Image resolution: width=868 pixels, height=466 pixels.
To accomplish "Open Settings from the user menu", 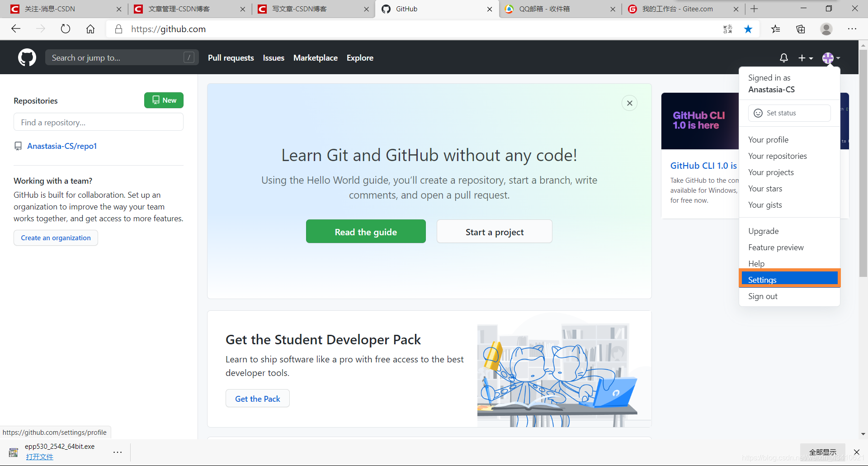I will point(789,279).
